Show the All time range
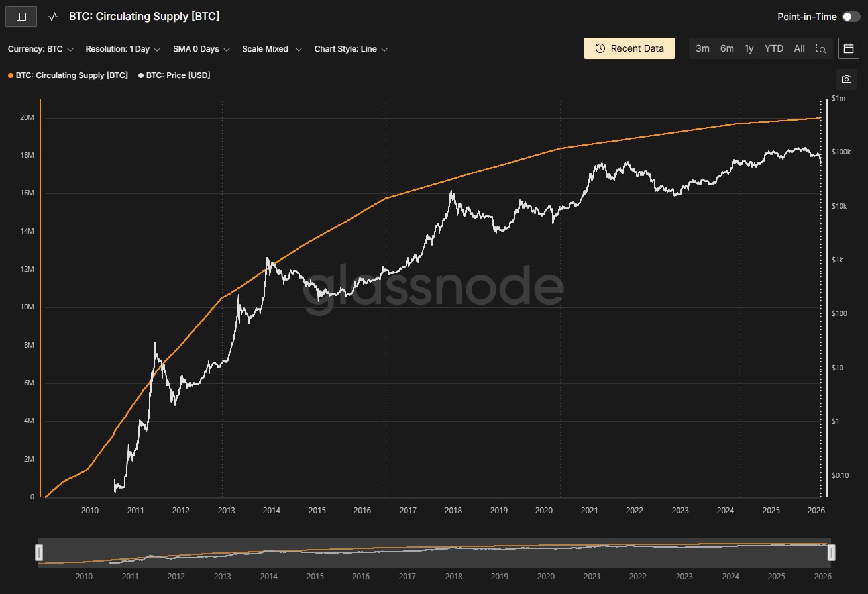The image size is (868, 594). click(799, 48)
